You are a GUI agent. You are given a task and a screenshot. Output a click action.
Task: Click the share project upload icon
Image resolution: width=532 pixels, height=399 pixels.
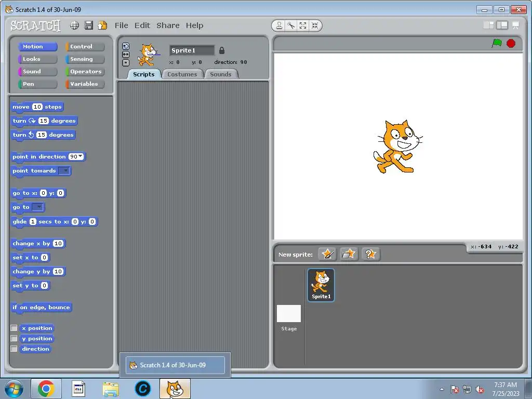coord(102,25)
